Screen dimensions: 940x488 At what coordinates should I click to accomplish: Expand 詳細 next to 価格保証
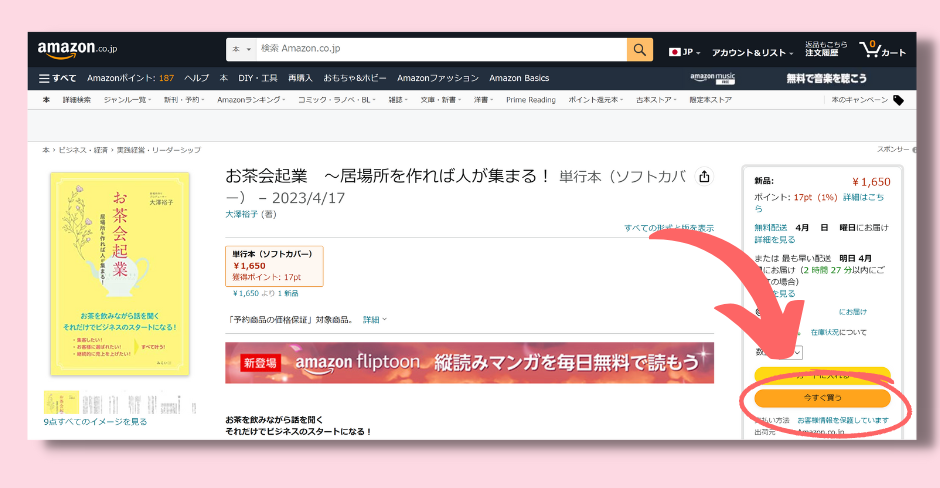pos(375,320)
